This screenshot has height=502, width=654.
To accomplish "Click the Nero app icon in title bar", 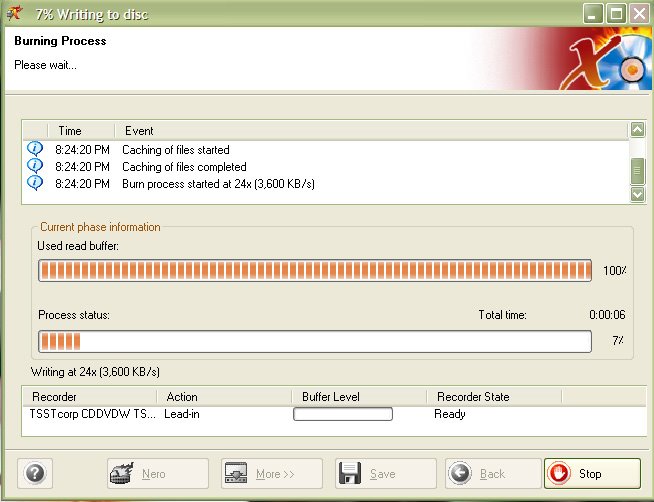I will point(14,13).
